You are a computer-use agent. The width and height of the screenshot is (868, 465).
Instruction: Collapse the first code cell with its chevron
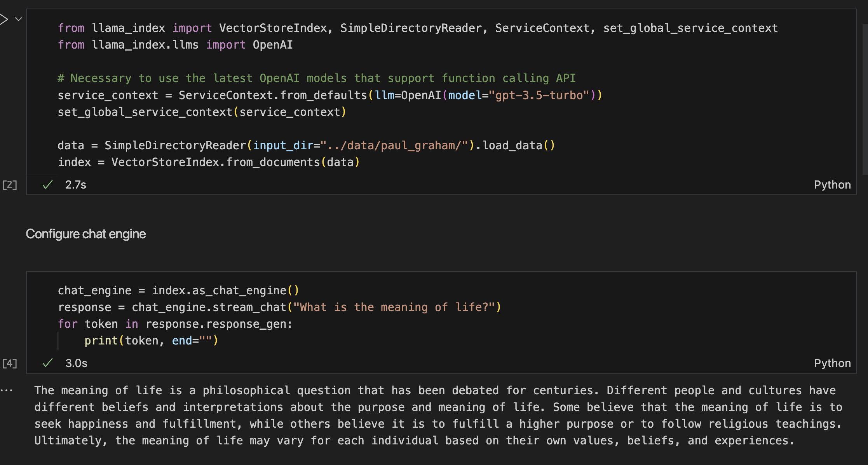pyautogui.click(x=18, y=18)
